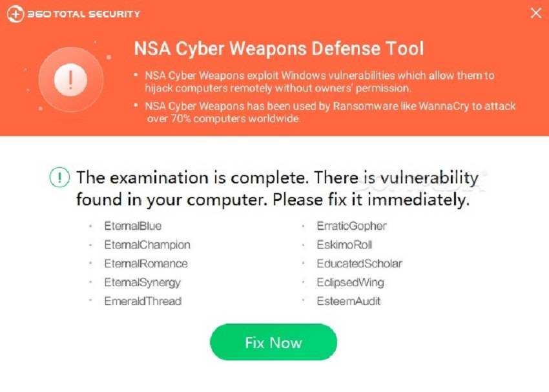
Task: Click the NSA Cyber Weapons Defense Tool title
Action: pyautogui.click(x=278, y=48)
